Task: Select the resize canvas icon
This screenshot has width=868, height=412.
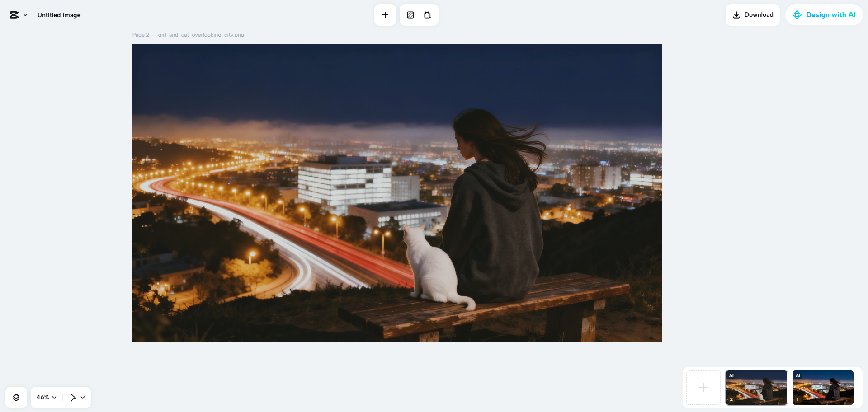Action: 427,14
